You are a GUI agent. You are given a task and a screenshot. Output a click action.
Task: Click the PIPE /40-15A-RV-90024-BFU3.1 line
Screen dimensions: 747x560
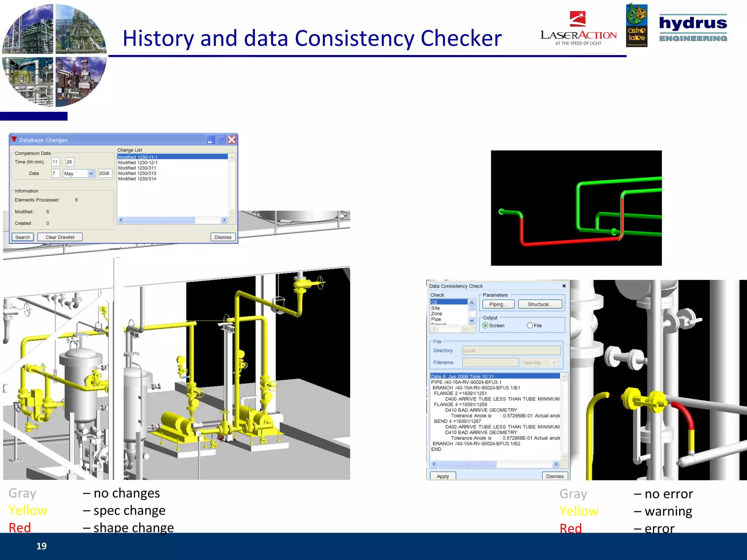tap(466, 382)
